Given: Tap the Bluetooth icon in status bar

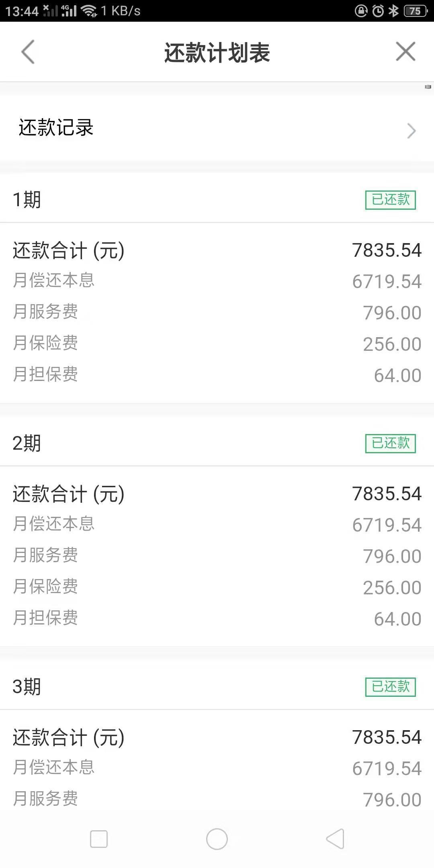Looking at the screenshot, I should pos(393,11).
